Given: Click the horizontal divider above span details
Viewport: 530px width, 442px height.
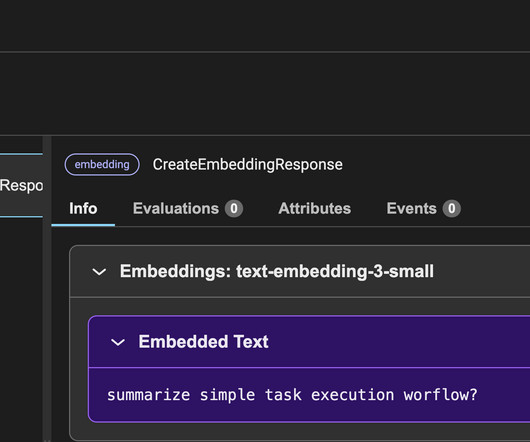Looking at the screenshot, I should tap(265, 136).
